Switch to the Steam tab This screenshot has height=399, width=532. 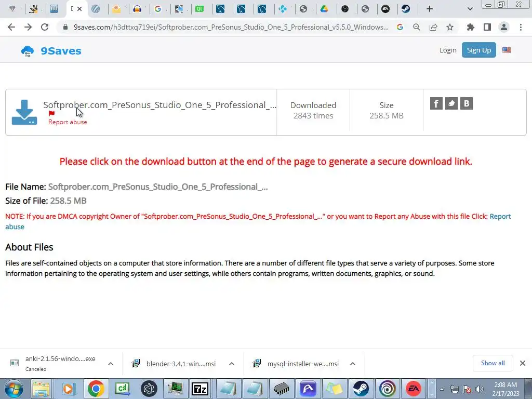(x=406, y=9)
